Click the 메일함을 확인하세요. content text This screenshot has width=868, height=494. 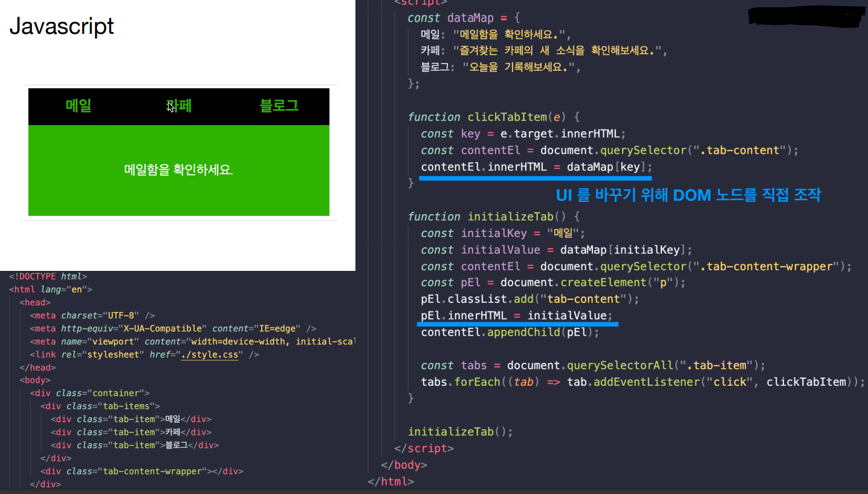pyautogui.click(x=179, y=170)
